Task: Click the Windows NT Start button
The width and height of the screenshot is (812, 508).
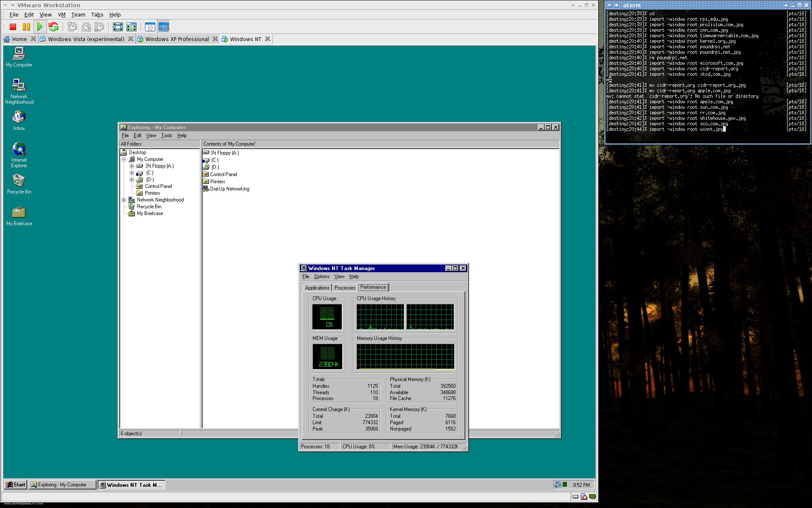Action: pos(16,485)
